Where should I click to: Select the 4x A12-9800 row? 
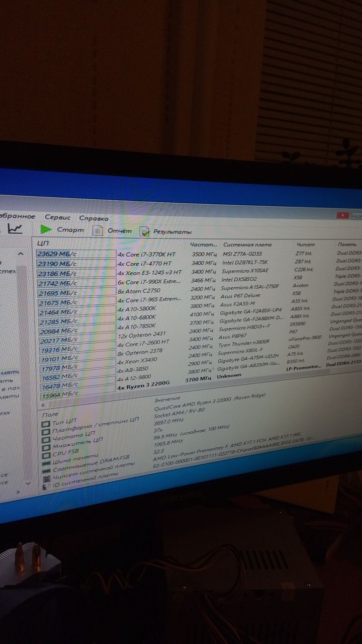click(134, 378)
